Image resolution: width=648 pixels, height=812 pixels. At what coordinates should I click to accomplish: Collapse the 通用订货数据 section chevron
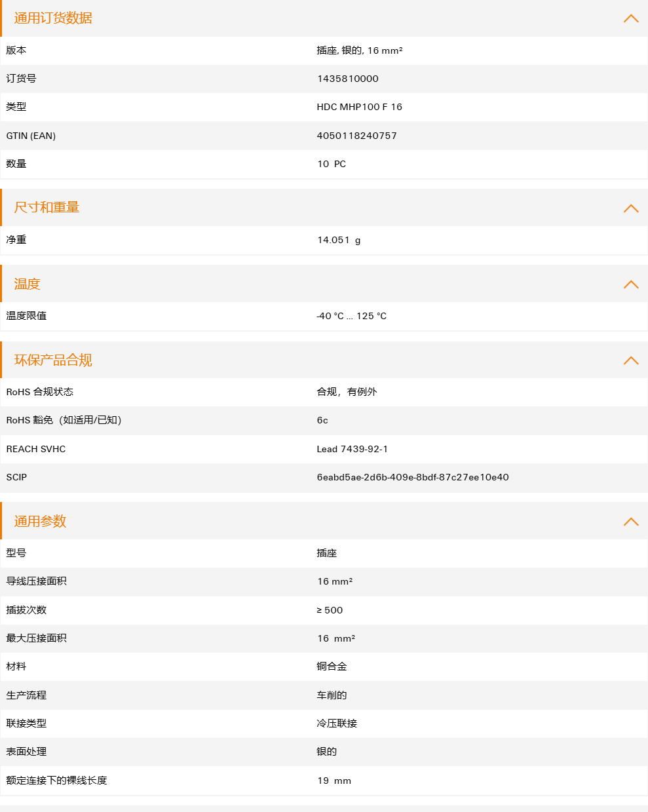631,18
